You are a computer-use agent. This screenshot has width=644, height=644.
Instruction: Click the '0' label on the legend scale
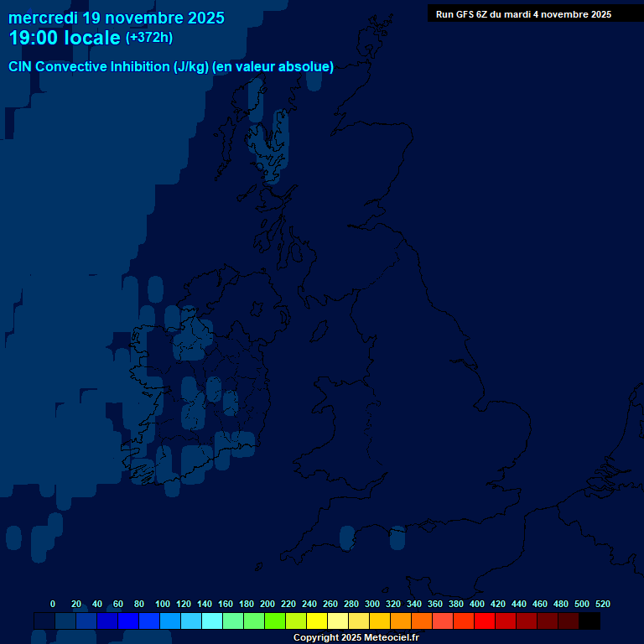pyautogui.click(x=53, y=604)
